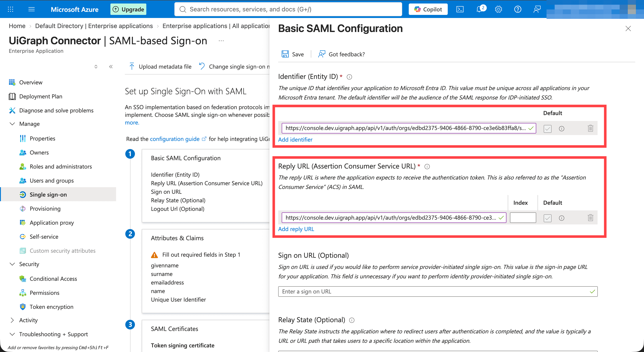The width and height of the screenshot is (644, 352).
Task: Click the identifier URL input field
Action: point(409,128)
